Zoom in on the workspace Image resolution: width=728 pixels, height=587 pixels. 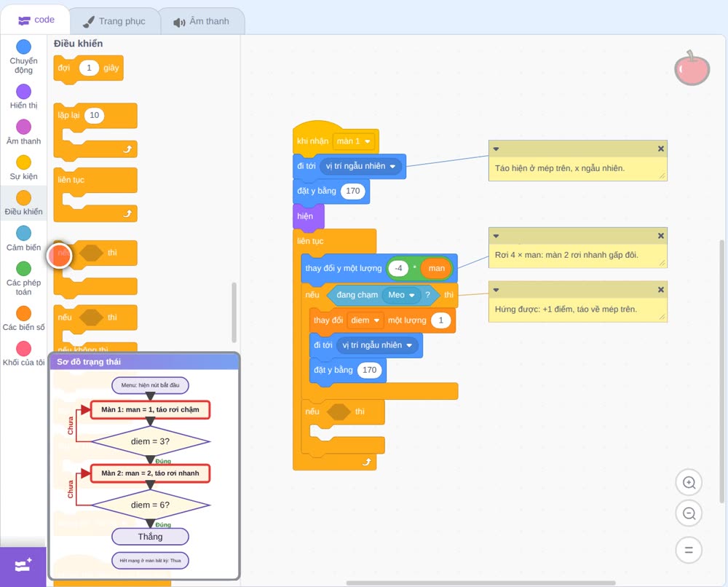689,483
